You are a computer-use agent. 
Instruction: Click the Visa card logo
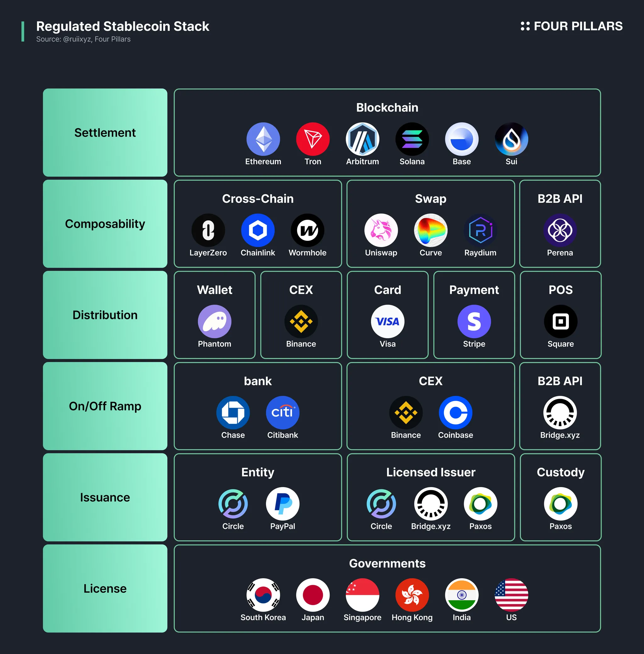point(388,322)
